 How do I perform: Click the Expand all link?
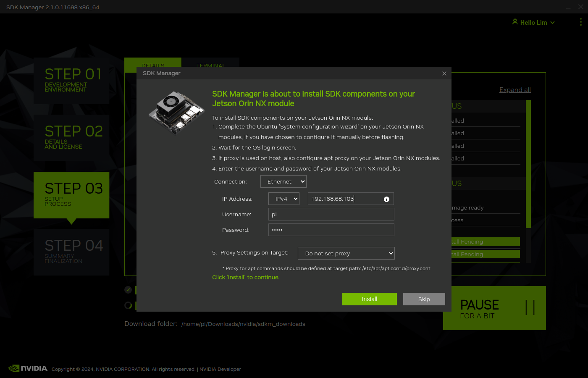(515, 90)
